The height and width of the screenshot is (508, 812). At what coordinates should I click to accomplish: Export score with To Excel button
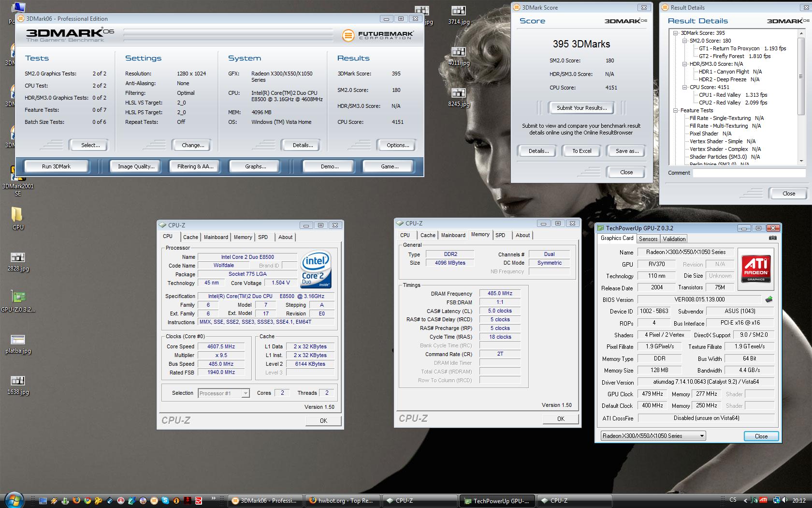click(582, 151)
